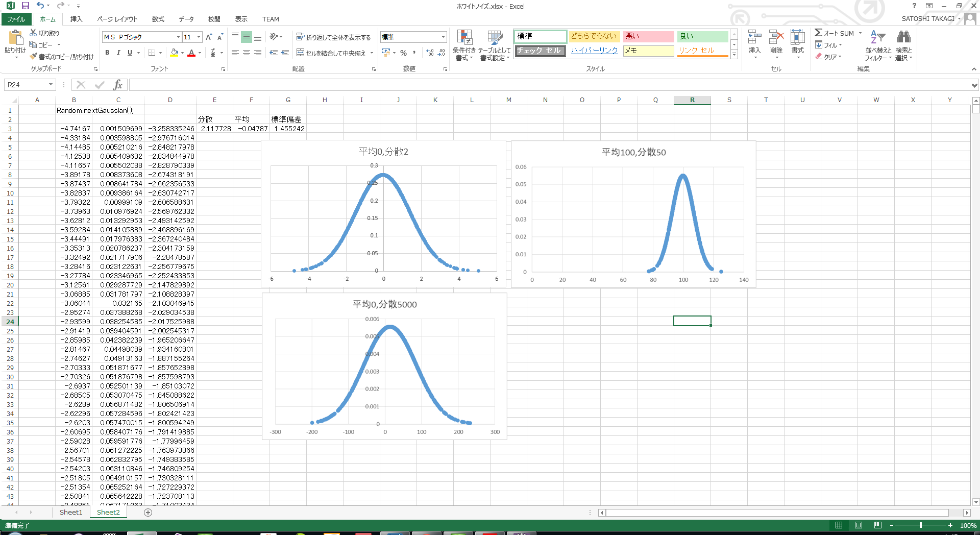Open the borders dropdown arrow

pyautogui.click(x=160, y=53)
